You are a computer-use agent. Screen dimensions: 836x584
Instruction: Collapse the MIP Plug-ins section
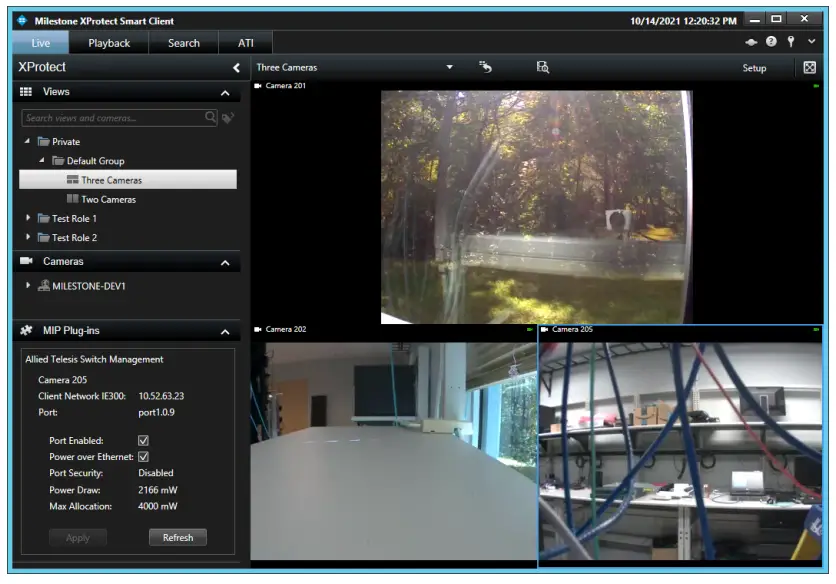[225, 332]
